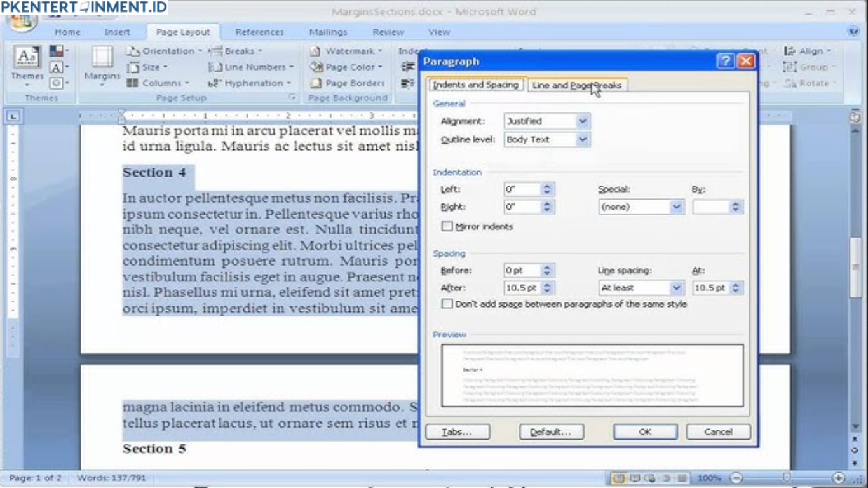
Task: Click the Default button
Action: click(x=551, y=431)
